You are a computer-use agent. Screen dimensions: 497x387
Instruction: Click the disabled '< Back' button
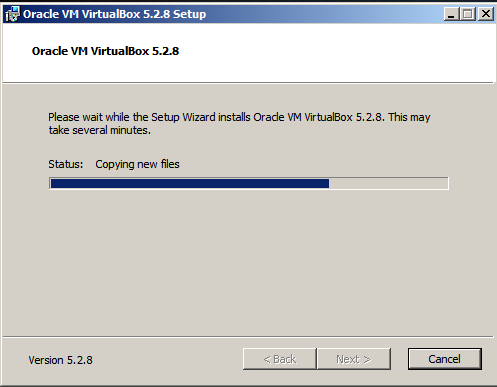pos(280,359)
